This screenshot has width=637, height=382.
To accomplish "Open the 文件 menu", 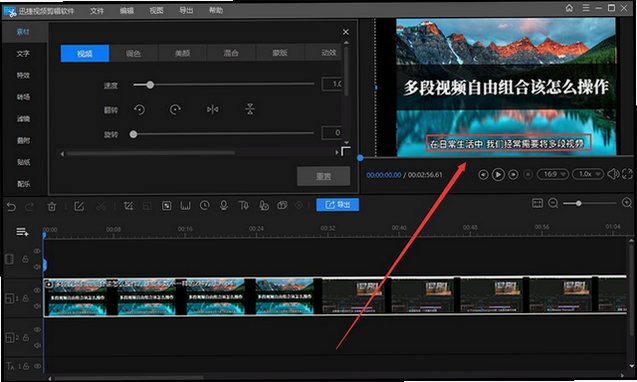I will point(97,11).
